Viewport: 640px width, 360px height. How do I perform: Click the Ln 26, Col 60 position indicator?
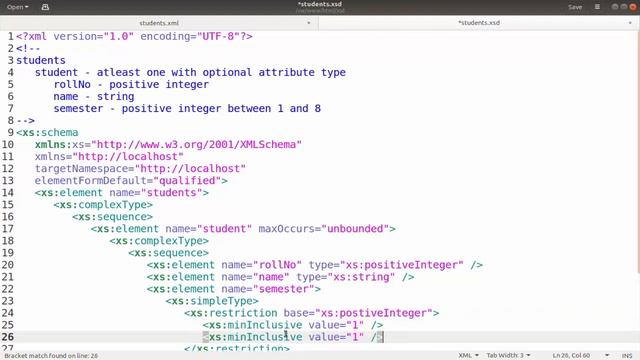tap(571, 356)
